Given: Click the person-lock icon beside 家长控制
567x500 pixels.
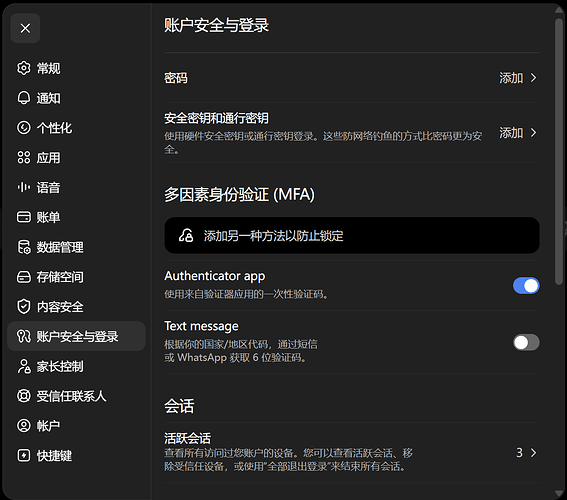Looking at the screenshot, I should [24, 366].
